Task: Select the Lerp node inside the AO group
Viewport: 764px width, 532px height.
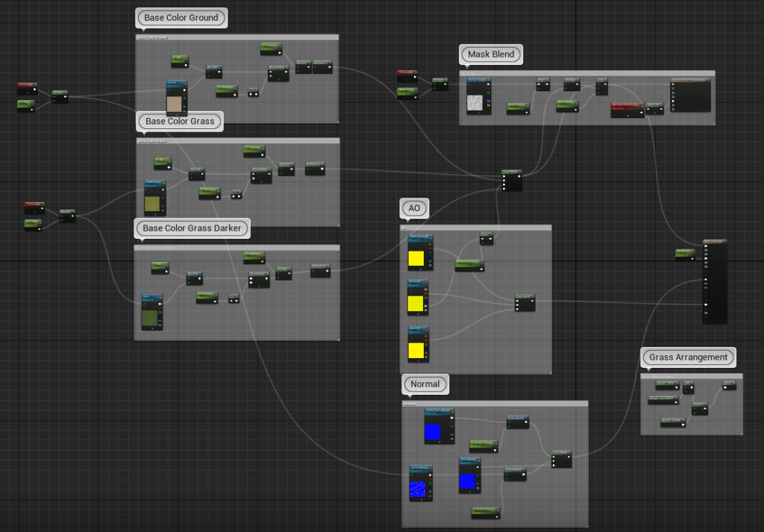Action: point(524,302)
